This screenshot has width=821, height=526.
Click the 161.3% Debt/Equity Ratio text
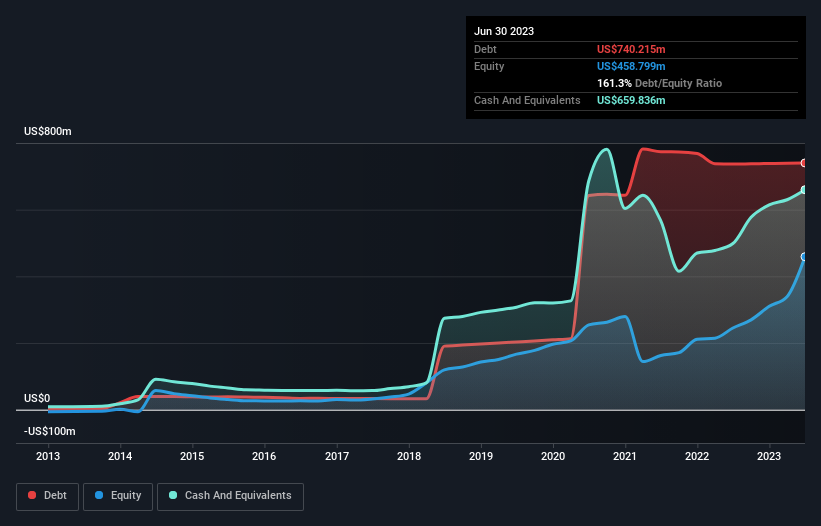[659, 83]
